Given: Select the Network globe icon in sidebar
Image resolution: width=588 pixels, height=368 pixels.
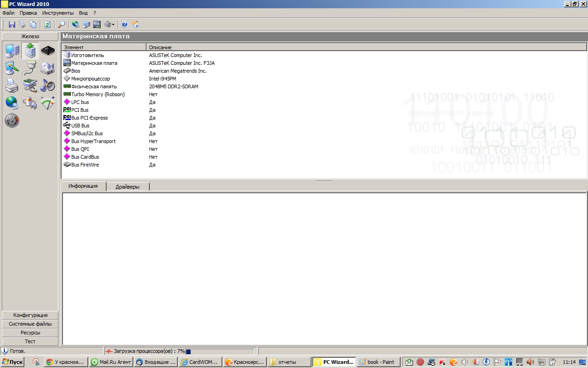Looking at the screenshot, I should pyautogui.click(x=12, y=103).
